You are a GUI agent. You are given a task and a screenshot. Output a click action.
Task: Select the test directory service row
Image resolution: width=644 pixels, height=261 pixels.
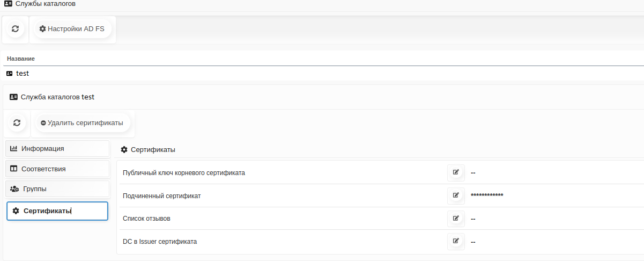point(22,73)
